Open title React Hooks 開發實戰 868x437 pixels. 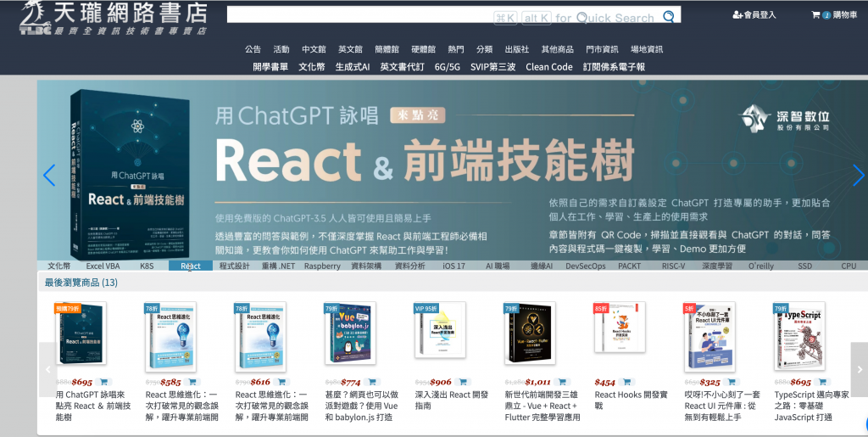pyautogui.click(x=631, y=400)
